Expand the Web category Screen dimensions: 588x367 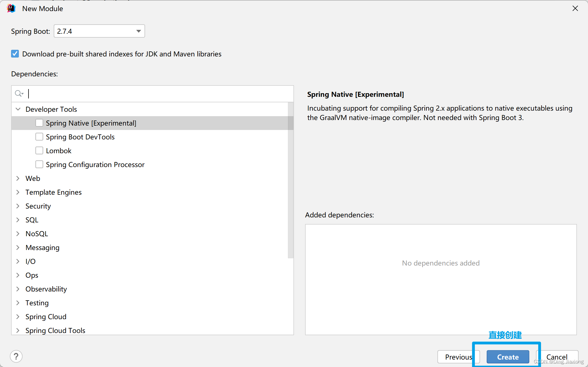pyautogui.click(x=18, y=178)
